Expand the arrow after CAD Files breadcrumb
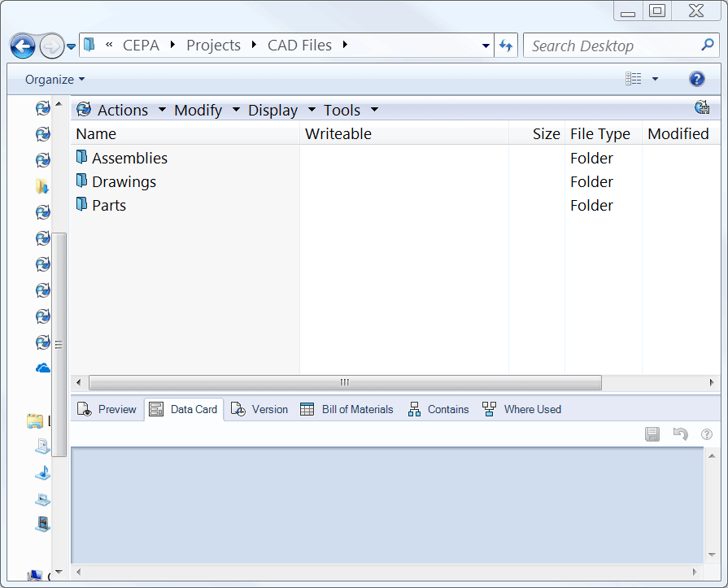Image resolution: width=728 pixels, height=588 pixels. point(345,45)
